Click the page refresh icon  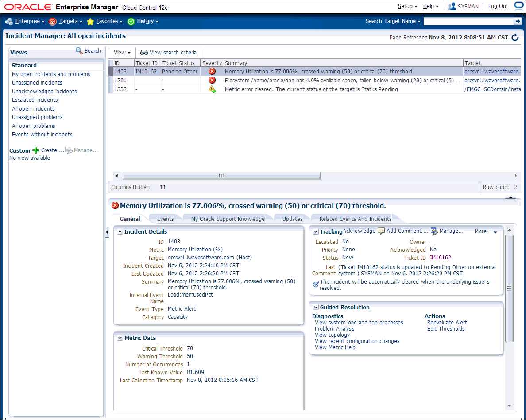515,38
